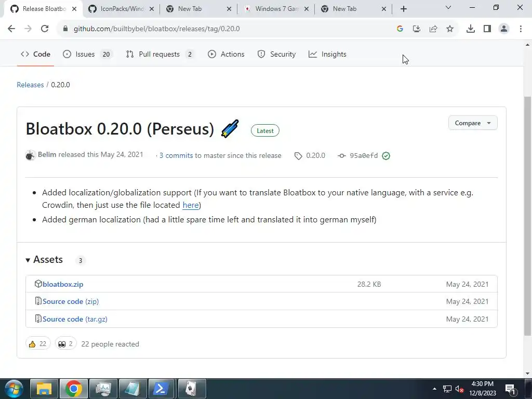532x399 pixels.
Task: Click the taskbar clock showing 4:30 PM
Action: 483,389
